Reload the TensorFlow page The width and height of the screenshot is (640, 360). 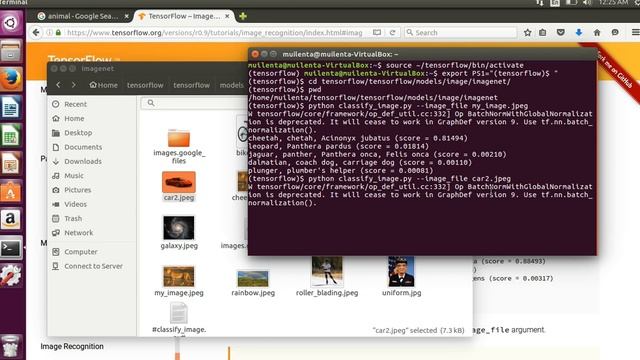coord(393,33)
